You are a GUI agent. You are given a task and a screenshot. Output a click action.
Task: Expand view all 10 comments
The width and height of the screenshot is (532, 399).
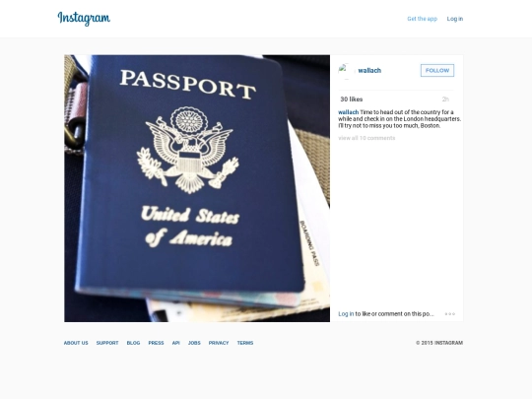[x=366, y=138]
